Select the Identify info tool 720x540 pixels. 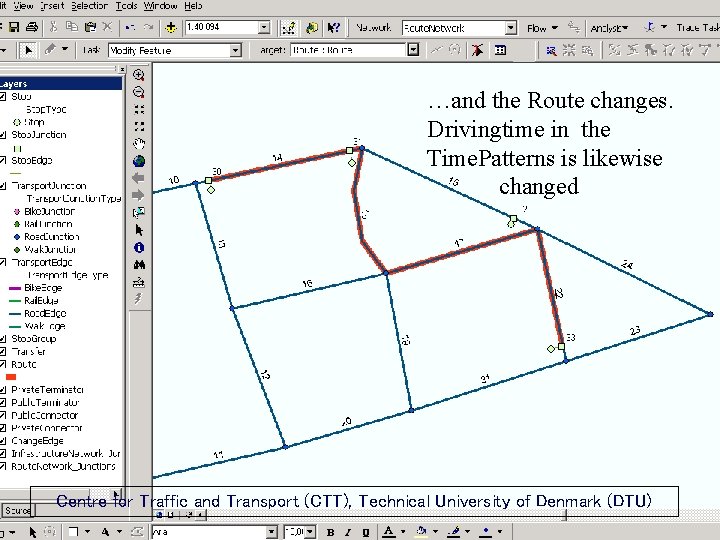pos(139,248)
